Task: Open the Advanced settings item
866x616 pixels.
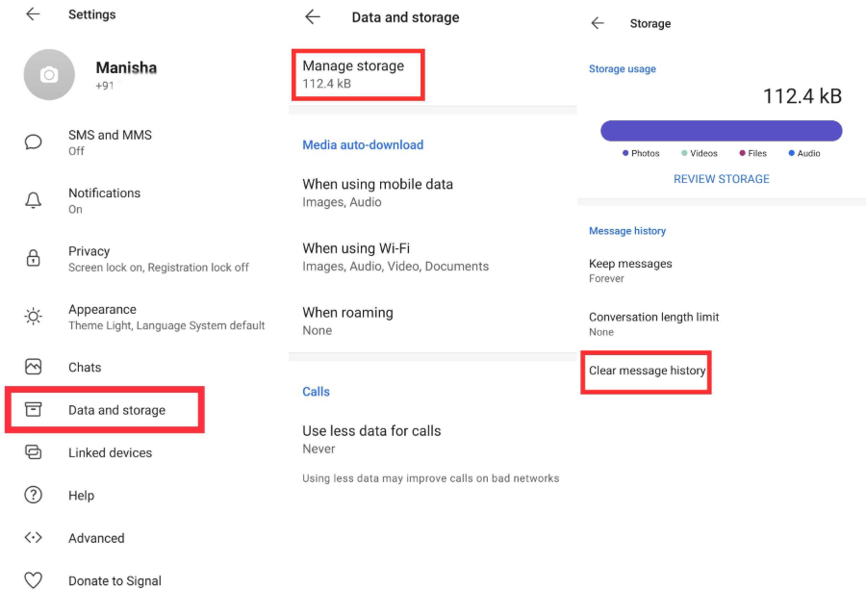Action: click(96, 538)
